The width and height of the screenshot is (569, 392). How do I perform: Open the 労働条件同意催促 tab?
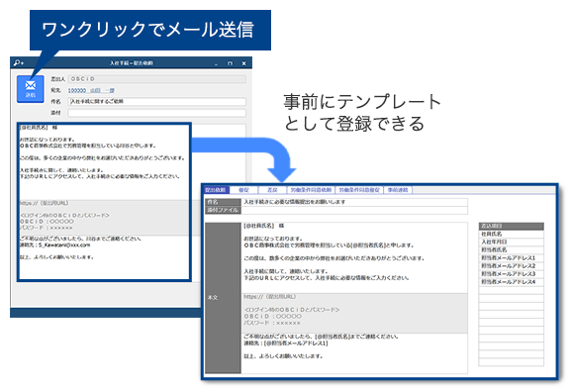359,190
